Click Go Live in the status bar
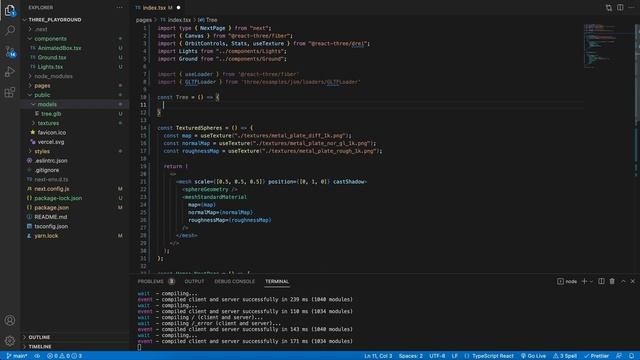The image size is (640, 360). 533,356
